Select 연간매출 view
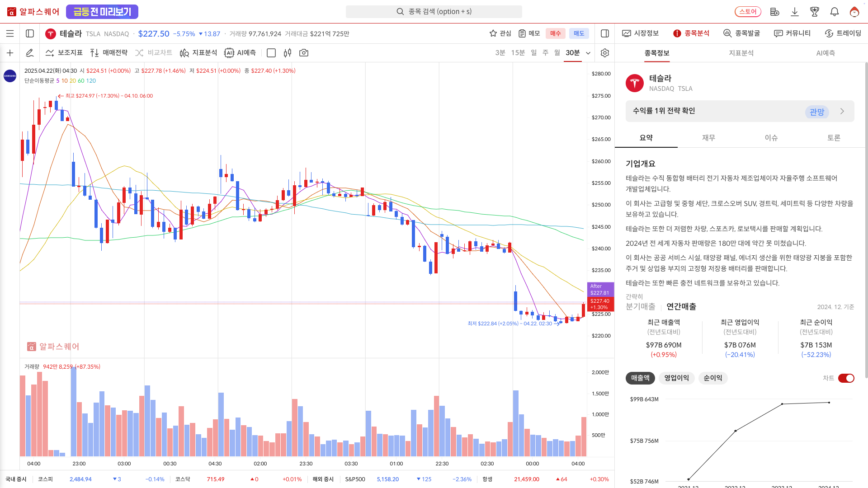 [681, 306]
